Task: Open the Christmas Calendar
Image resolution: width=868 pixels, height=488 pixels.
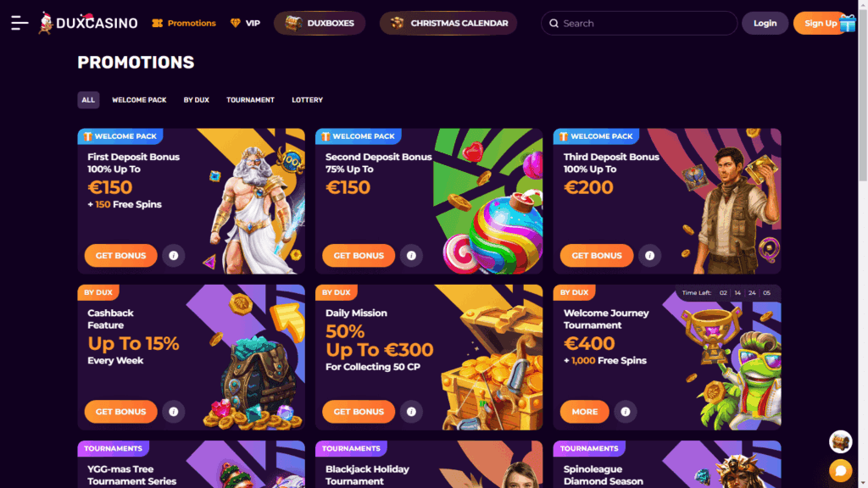Action: (448, 23)
